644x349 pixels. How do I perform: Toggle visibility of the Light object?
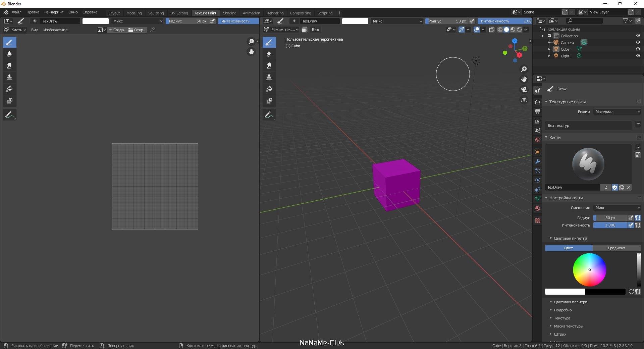click(638, 56)
